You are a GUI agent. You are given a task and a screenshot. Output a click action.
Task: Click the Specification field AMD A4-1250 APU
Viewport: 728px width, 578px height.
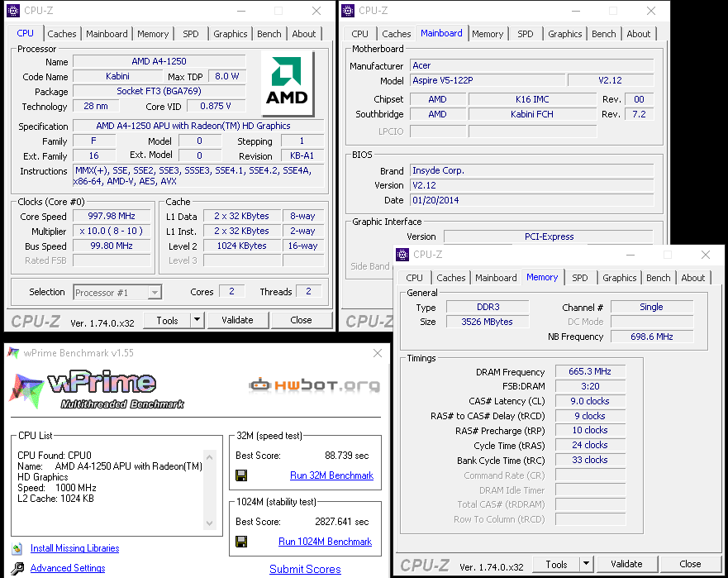pos(198,126)
